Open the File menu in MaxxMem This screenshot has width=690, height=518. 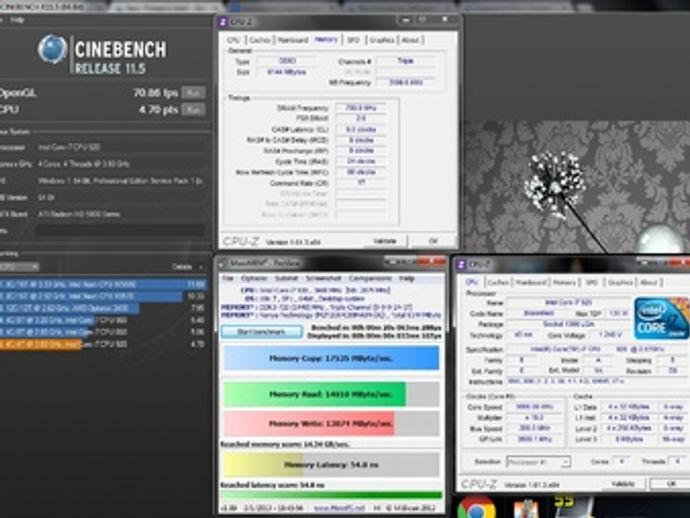click(228, 279)
